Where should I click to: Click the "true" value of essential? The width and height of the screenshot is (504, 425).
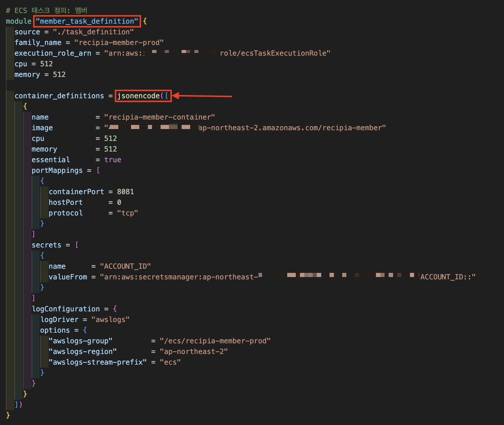113,160
